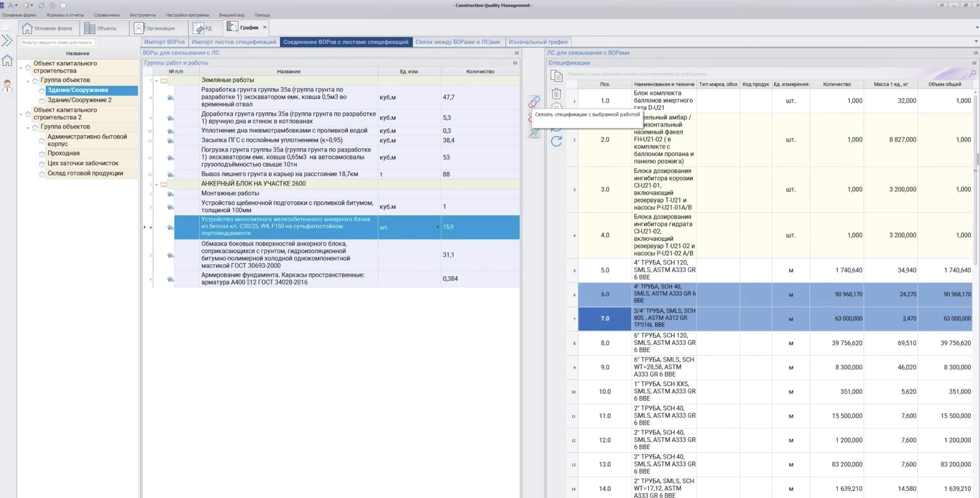Collapse first Объект капитального строительства tree node
Image resolution: width=980 pixels, height=498 pixels.
coord(21,68)
